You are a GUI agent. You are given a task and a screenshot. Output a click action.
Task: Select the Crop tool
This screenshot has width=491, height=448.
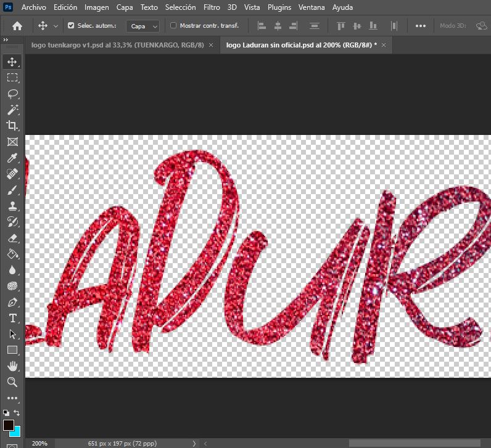12,126
